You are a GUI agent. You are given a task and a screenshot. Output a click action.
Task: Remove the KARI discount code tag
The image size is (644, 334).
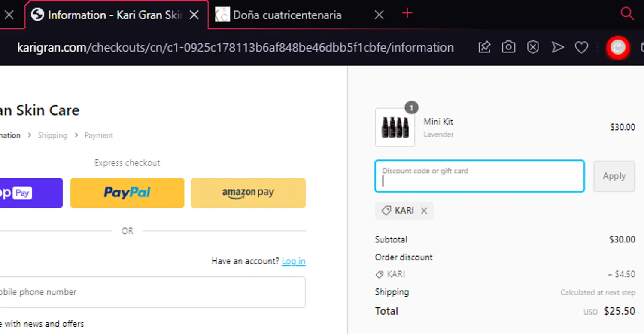[424, 211]
